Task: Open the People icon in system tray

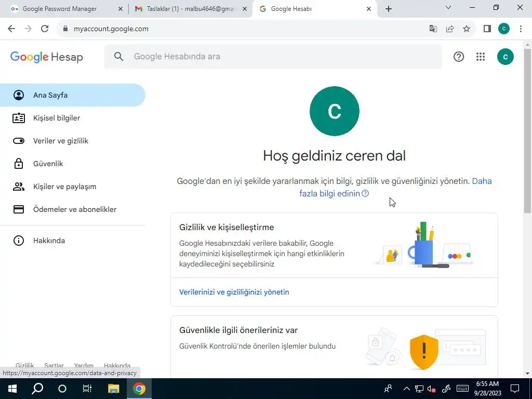Action: (388, 389)
